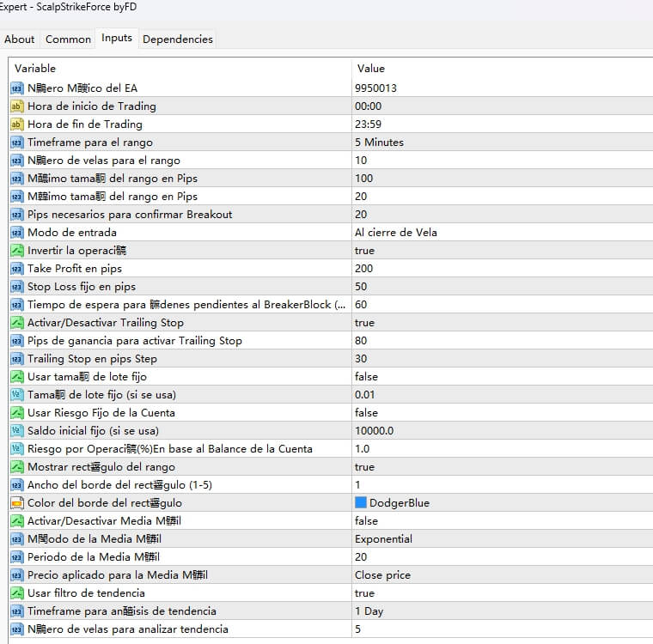Screen dimensions: 653x644
Task: Click the DodgerBlue color swatch
Action: click(361, 503)
